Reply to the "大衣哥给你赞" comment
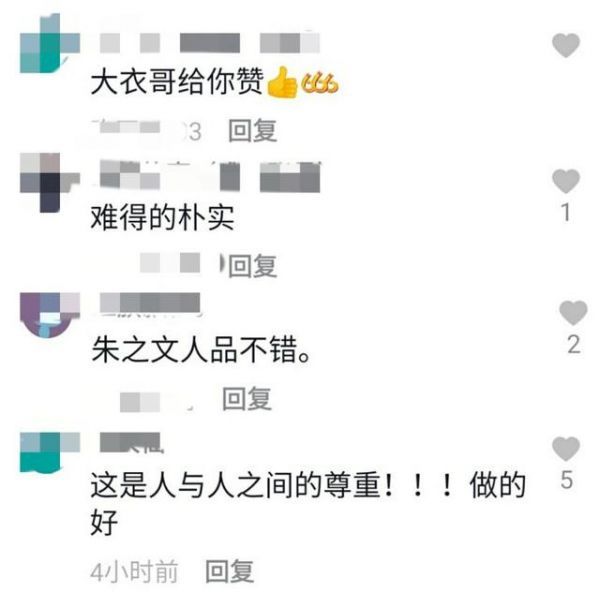The image size is (600, 592). tap(253, 130)
